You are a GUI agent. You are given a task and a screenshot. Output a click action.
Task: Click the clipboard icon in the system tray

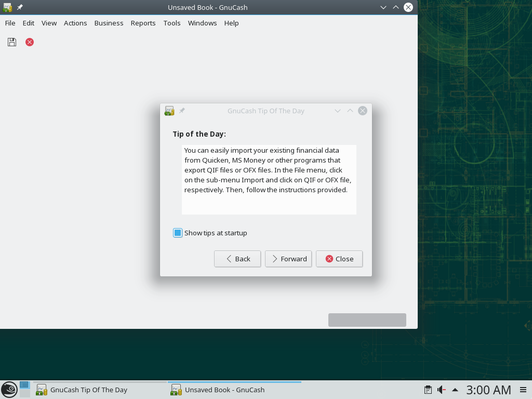pos(428,390)
